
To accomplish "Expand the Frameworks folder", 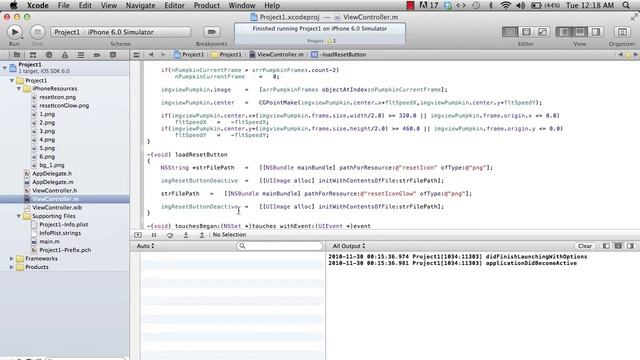I will [x=12, y=258].
